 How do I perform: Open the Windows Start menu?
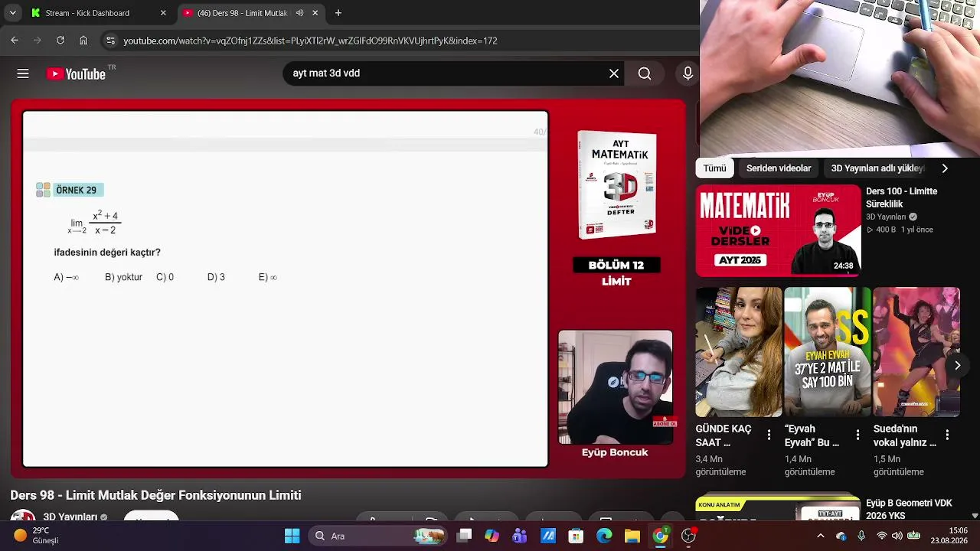click(292, 536)
